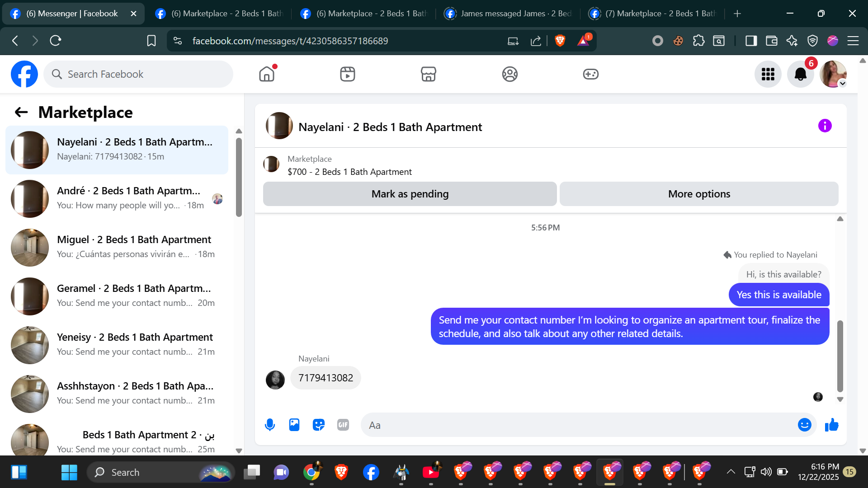
Task: Open the emoji picker in message box
Action: (x=804, y=425)
